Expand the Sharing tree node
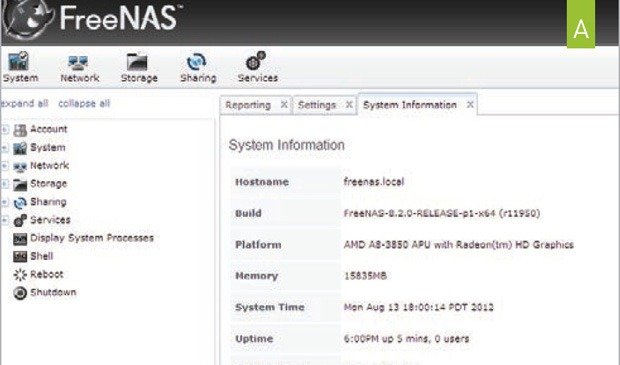This screenshot has height=365, width=620. tap(5, 202)
